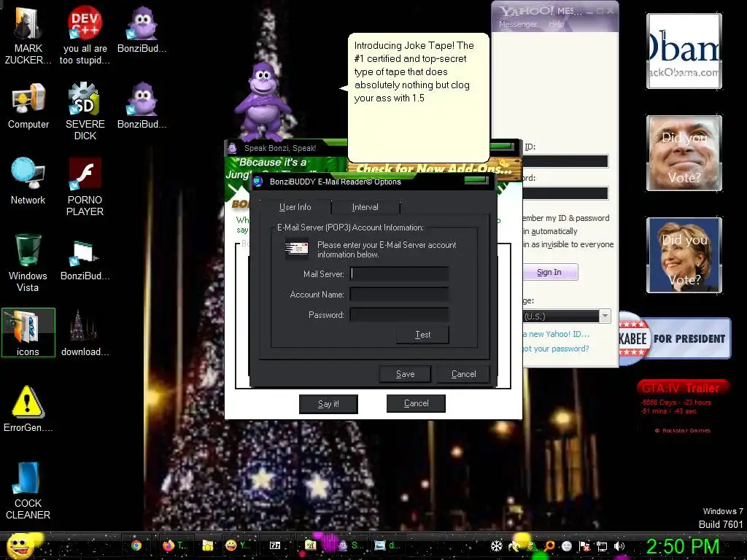The height and width of the screenshot is (560, 747).
Task: Switch to the d... image taskbar button
Action: 387,545
